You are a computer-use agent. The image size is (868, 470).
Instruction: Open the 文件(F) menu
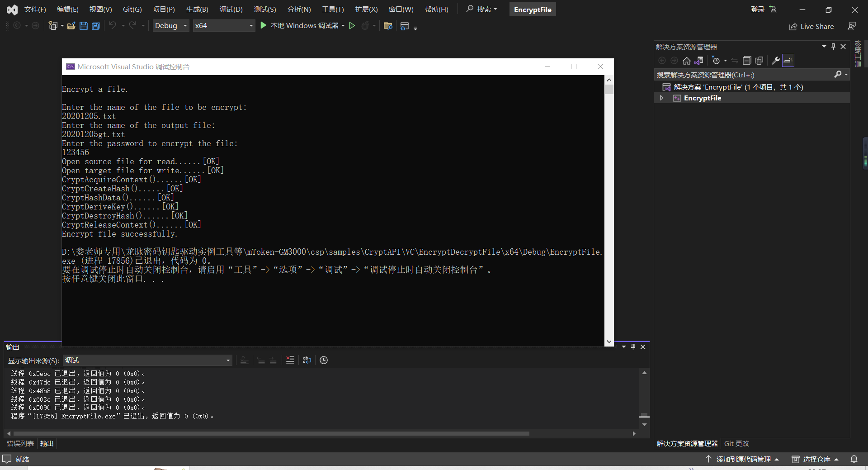pyautogui.click(x=35, y=9)
